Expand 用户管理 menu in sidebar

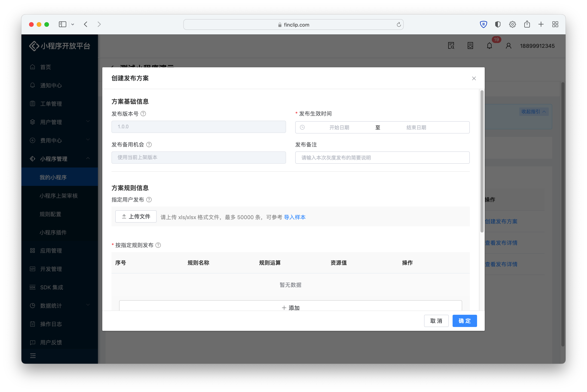[x=59, y=122]
